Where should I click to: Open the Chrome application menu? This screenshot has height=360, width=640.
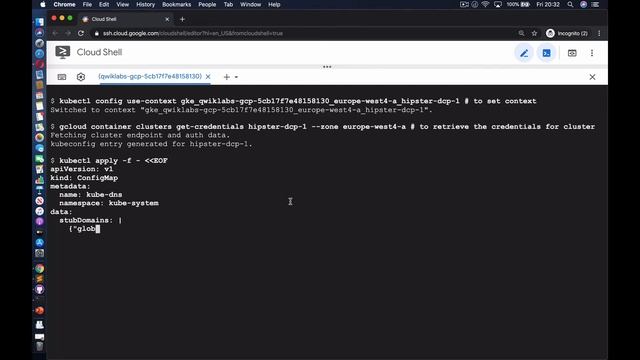64,4
